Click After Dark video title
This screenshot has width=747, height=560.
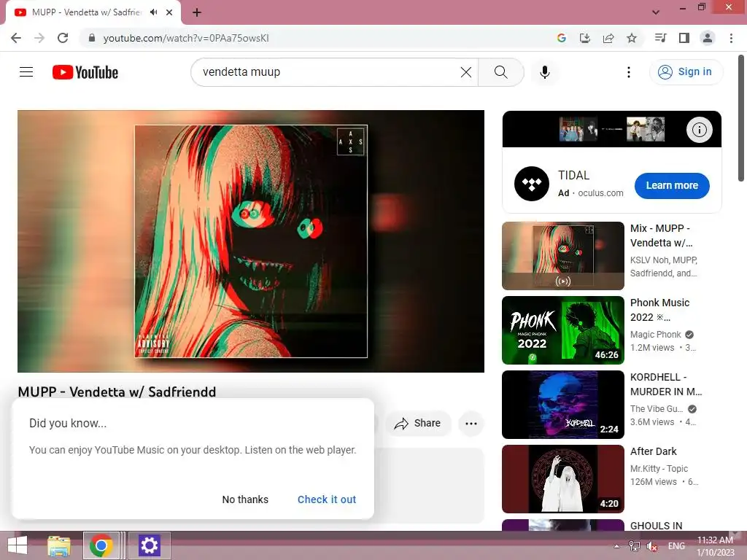[x=653, y=451]
